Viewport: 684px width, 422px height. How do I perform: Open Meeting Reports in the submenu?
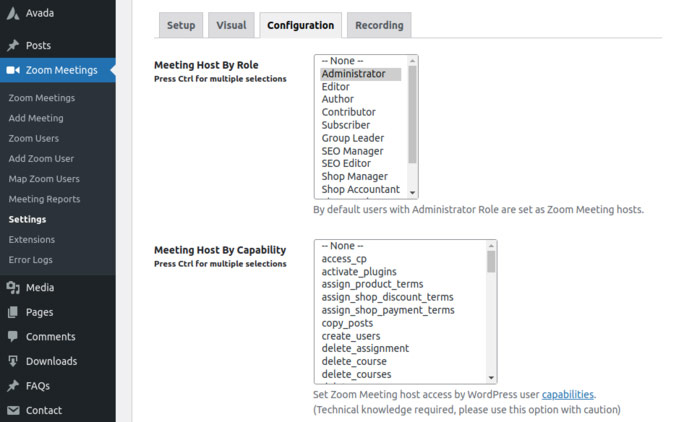pyautogui.click(x=44, y=199)
